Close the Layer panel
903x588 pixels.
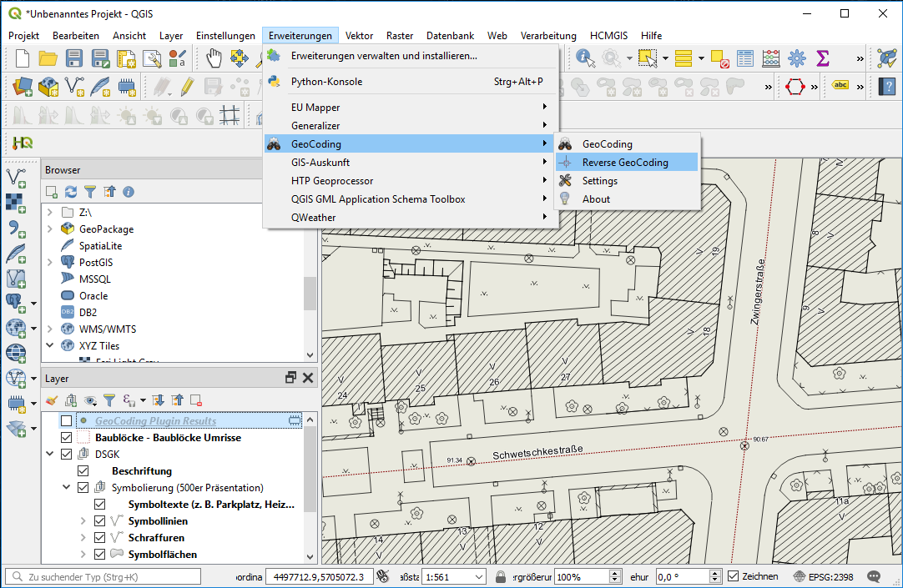pos(308,378)
